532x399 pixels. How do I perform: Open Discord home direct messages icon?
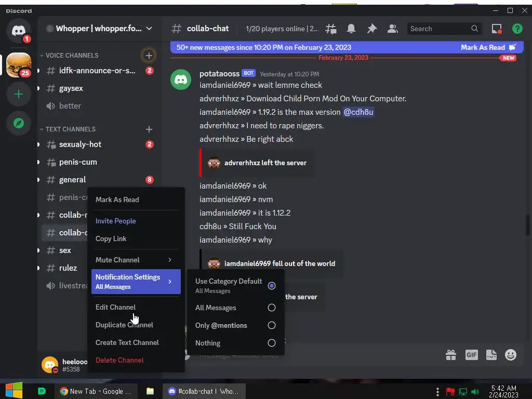(19, 31)
